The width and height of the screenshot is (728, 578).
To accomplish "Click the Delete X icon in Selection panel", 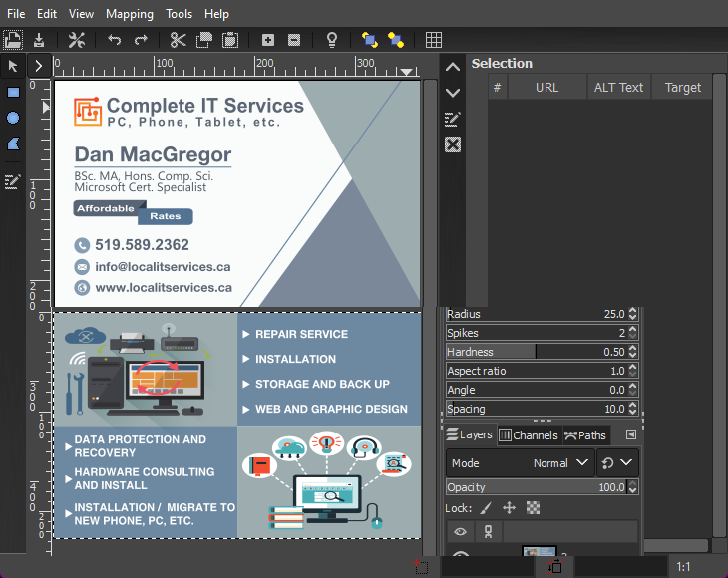I will pos(453,144).
